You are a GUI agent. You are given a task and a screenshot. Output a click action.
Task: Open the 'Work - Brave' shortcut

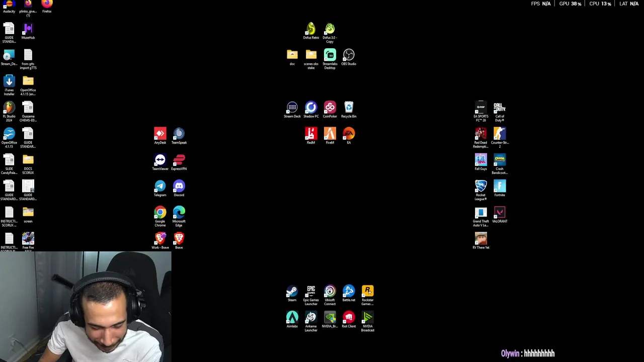pos(160,240)
